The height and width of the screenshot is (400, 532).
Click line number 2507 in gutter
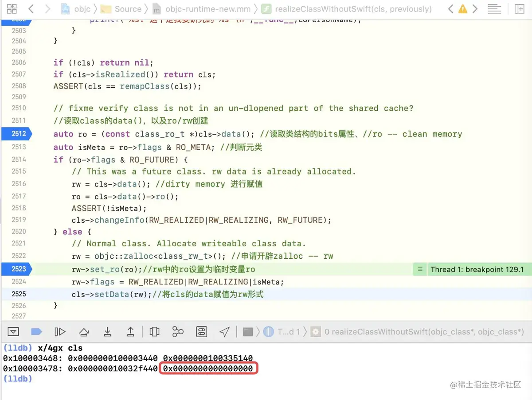click(19, 74)
